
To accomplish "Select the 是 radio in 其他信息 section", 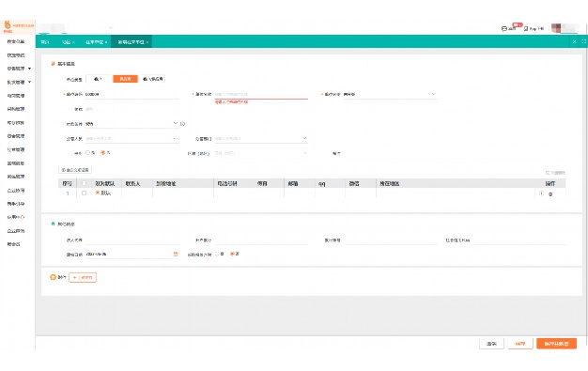I will coord(217,254).
